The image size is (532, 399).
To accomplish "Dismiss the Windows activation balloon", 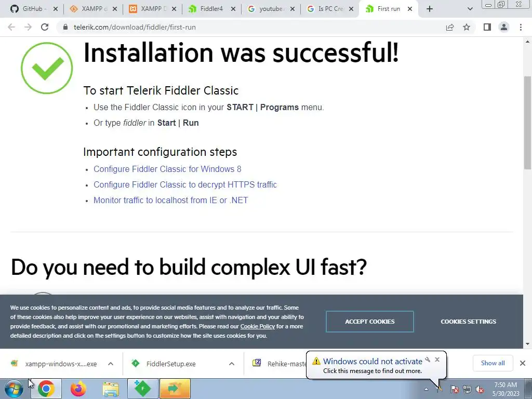I will (x=437, y=360).
